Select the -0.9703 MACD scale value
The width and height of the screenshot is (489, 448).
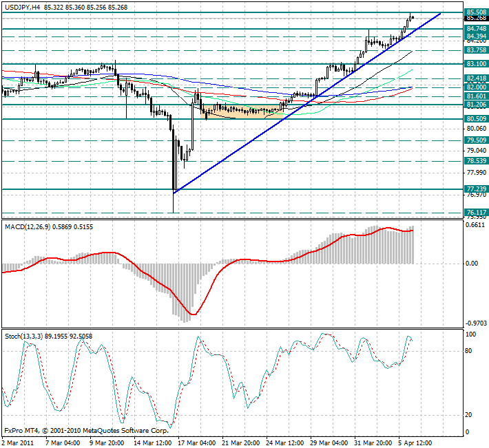tap(476, 323)
